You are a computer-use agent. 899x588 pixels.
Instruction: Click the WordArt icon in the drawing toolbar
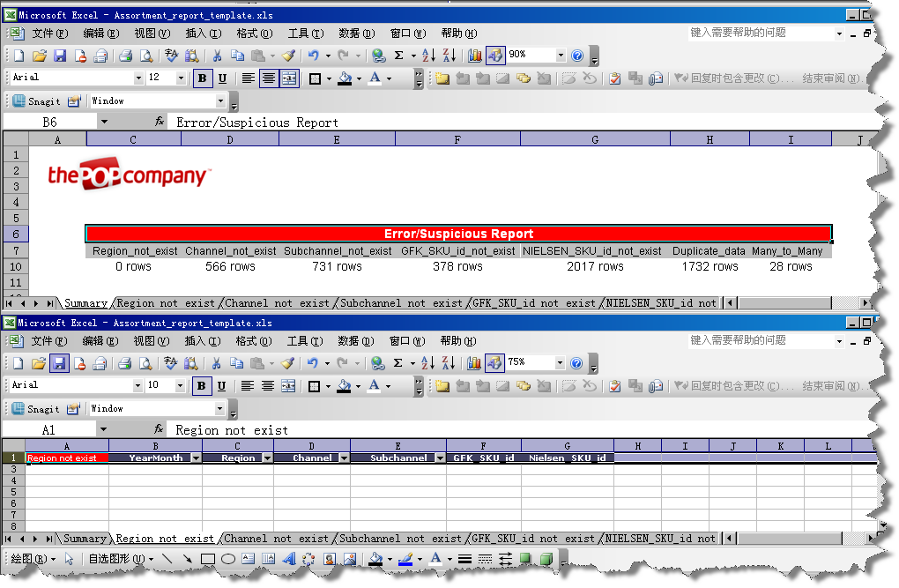288,559
